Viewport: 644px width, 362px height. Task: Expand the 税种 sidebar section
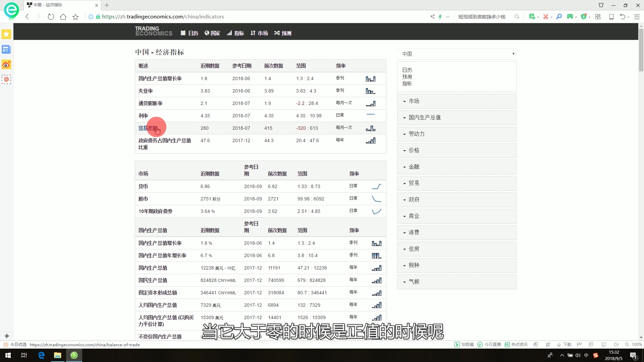[x=457, y=265]
